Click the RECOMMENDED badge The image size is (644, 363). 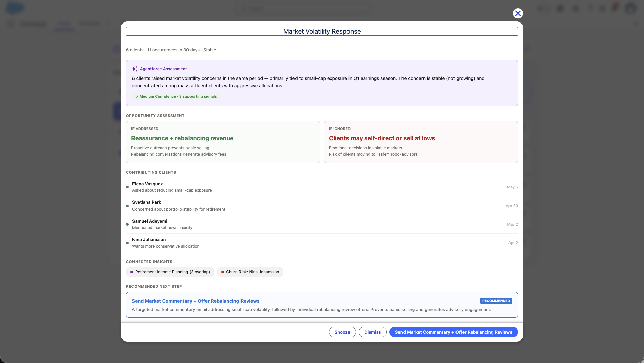496,301
